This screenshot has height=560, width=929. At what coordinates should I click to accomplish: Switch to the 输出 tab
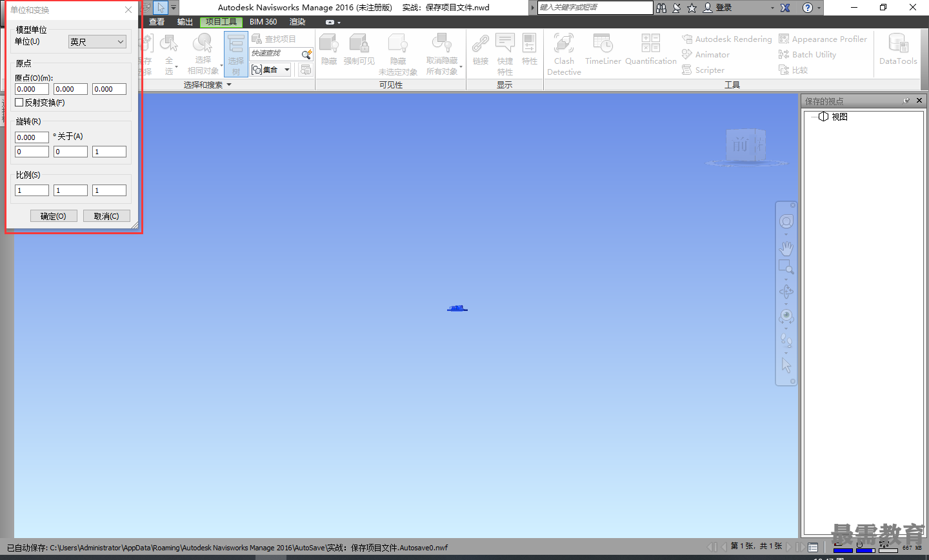[x=185, y=22]
